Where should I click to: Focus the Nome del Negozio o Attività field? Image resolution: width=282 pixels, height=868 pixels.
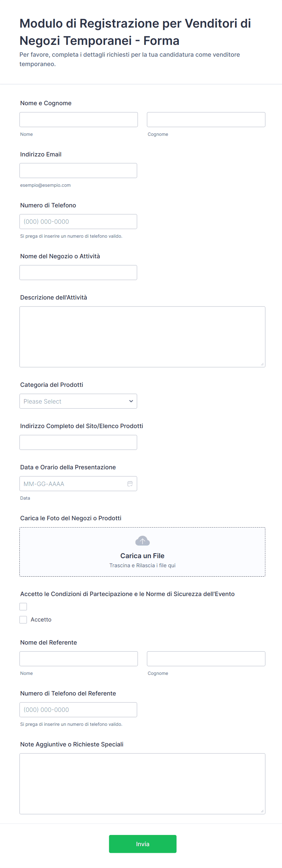point(78,272)
